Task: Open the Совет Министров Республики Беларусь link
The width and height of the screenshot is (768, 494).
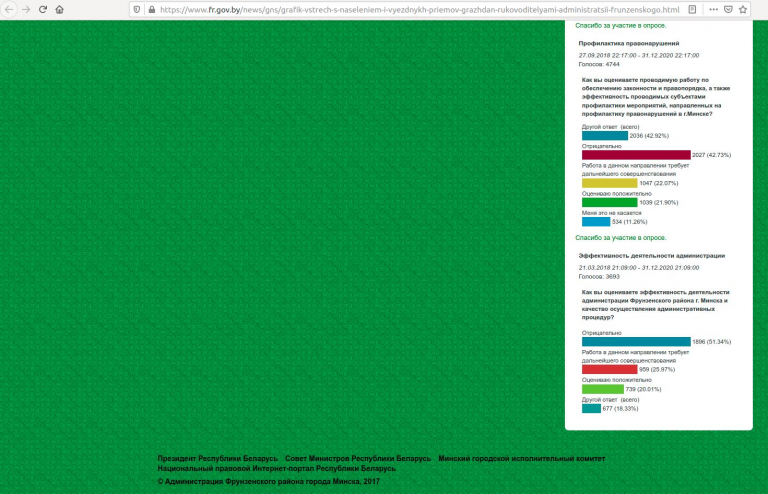Action: coord(358,458)
